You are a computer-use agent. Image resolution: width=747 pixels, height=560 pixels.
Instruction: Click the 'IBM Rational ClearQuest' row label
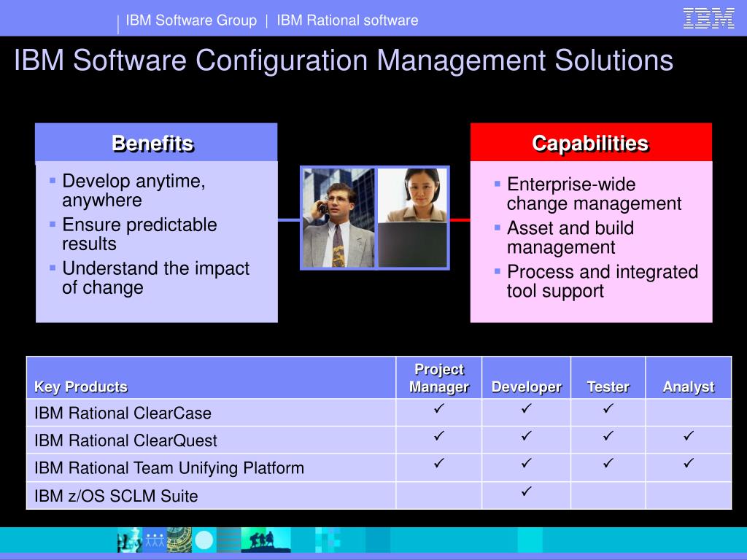125,440
